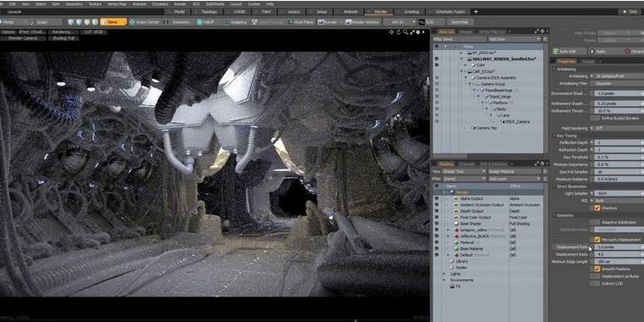Viewport: 644px width, 322px height.
Task: Select the Polygons selection mode icon
Action: click(87, 22)
